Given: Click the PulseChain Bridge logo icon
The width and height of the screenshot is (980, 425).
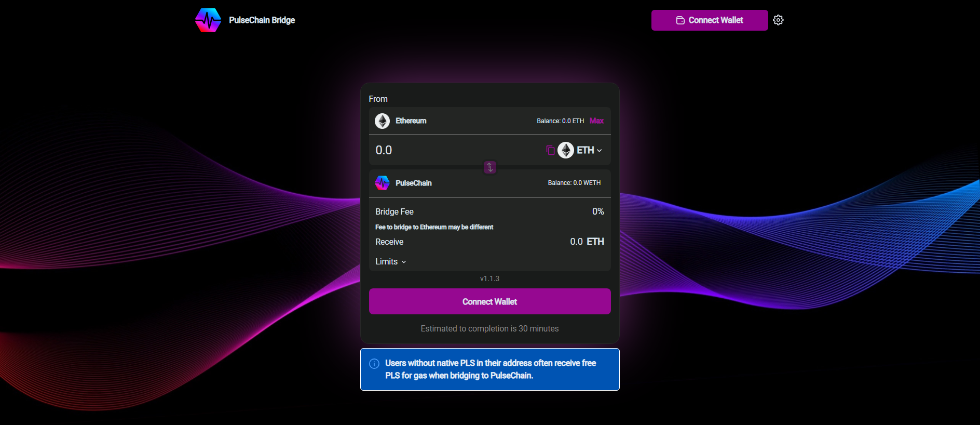Looking at the screenshot, I should [x=208, y=20].
